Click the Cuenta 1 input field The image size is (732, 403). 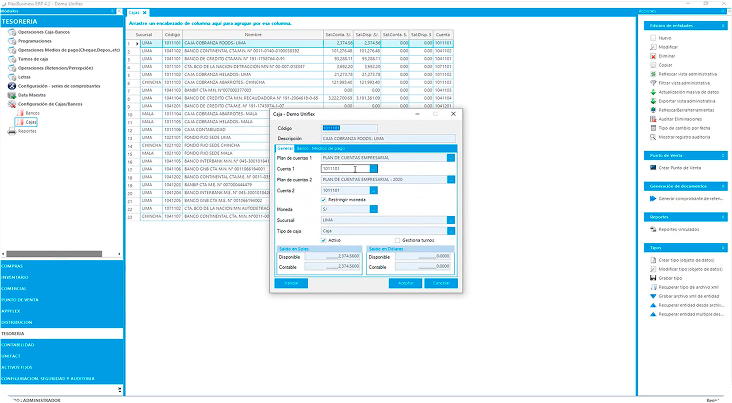coord(343,169)
